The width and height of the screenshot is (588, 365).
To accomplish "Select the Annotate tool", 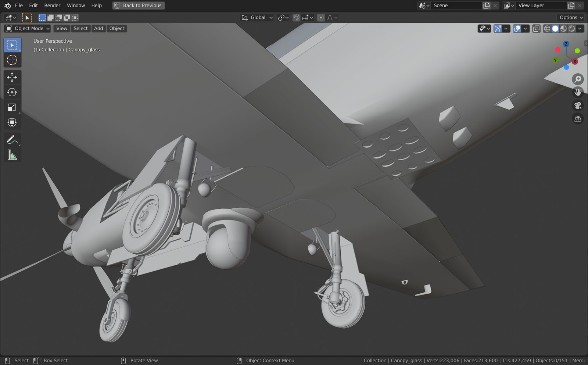I will point(12,140).
